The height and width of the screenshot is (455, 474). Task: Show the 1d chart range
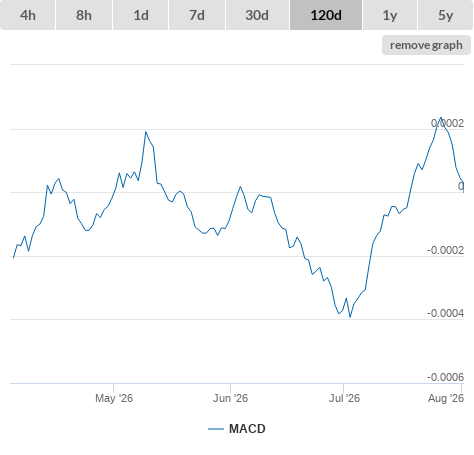tap(141, 15)
